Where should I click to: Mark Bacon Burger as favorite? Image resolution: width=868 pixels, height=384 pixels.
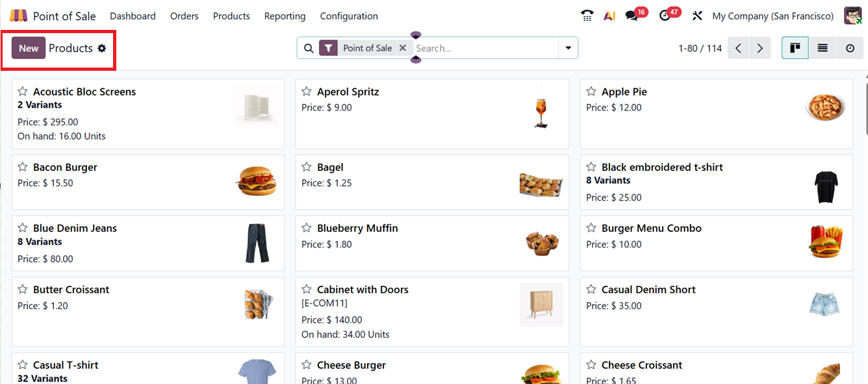23,167
